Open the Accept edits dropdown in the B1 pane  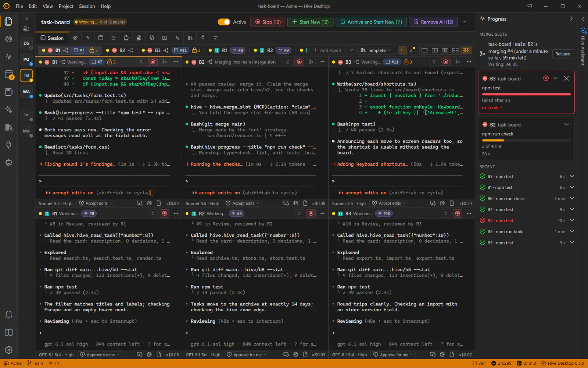coord(96,203)
